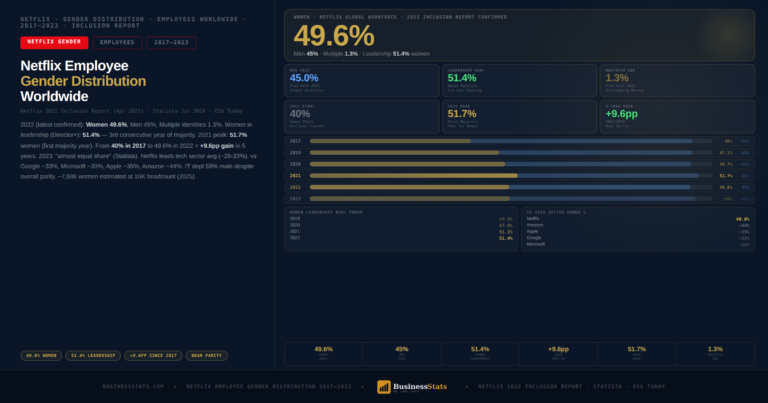This screenshot has height=403, width=768.
Task: Click the Google row in tech sector list
Action: pyautogui.click(x=638, y=238)
